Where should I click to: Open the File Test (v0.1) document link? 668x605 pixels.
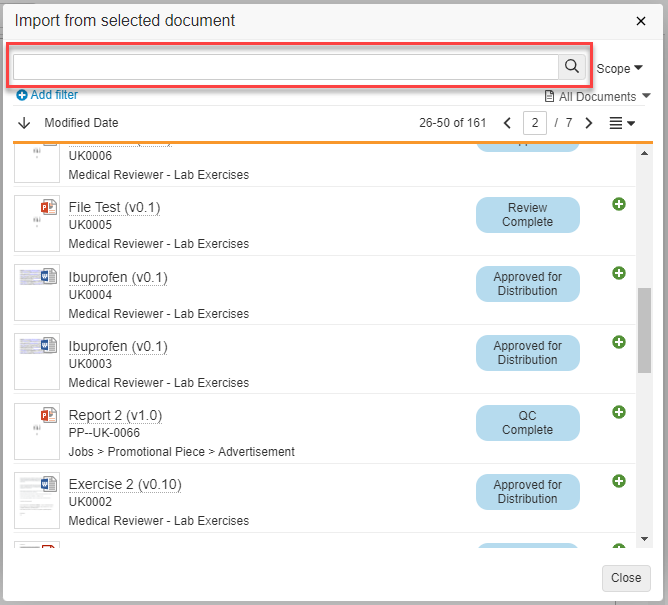tap(114, 207)
